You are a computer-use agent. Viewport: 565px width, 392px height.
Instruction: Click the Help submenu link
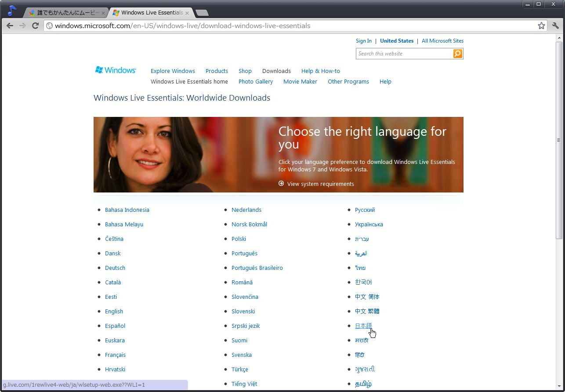click(x=385, y=81)
